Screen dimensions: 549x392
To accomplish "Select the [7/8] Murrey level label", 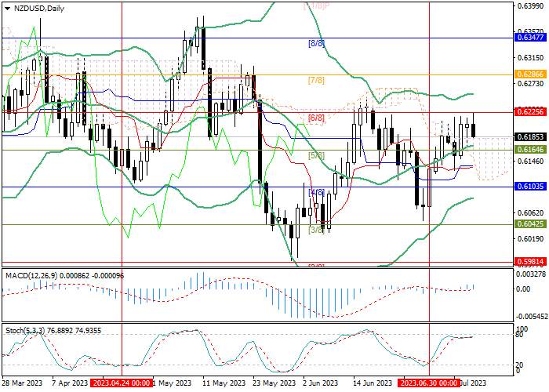I will click(316, 81).
